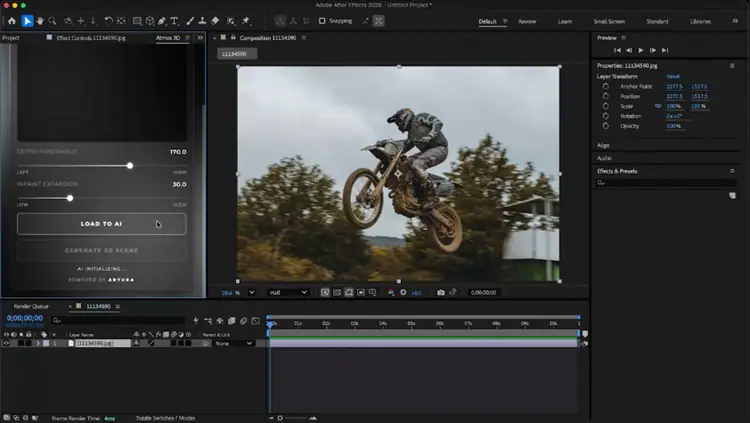Select the Puppet Pin tool
Image resolution: width=750 pixels, height=423 pixels.
click(246, 21)
